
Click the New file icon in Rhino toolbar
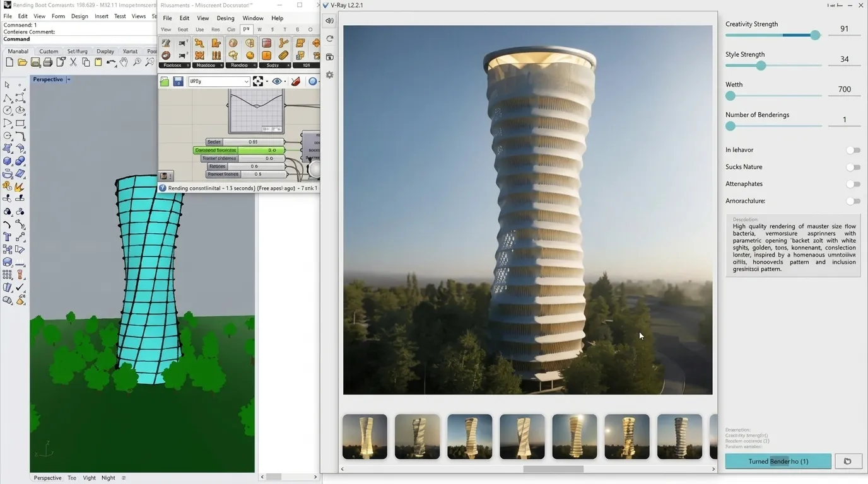click(x=9, y=62)
